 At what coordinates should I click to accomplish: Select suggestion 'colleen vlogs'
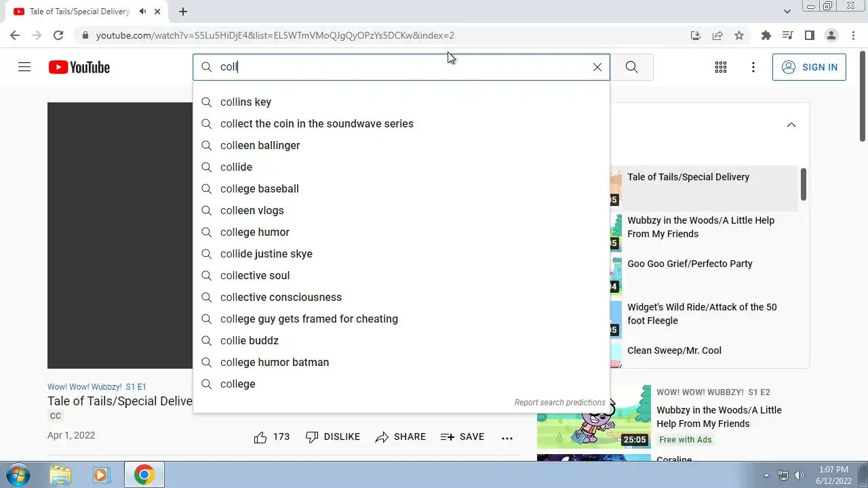click(x=401, y=210)
